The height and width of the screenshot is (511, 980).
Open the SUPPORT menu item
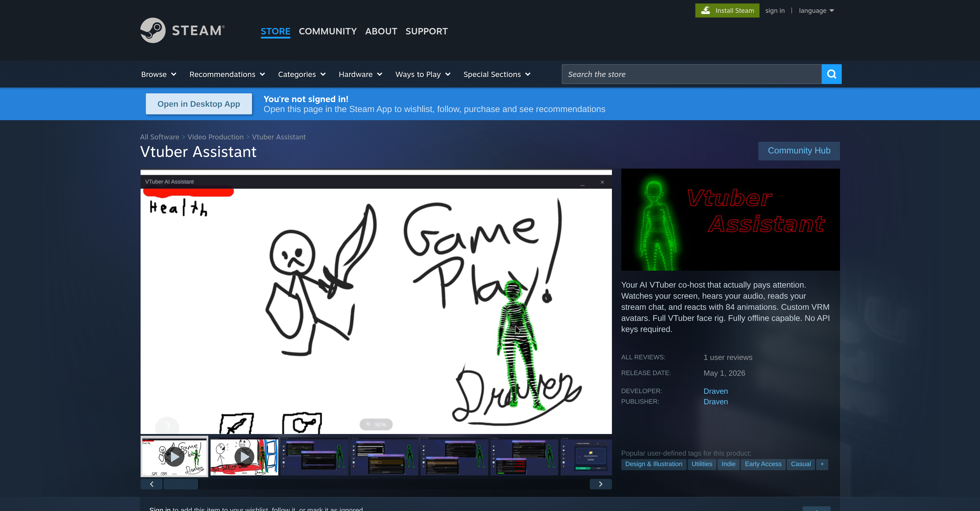pyautogui.click(x=426, y=31)
